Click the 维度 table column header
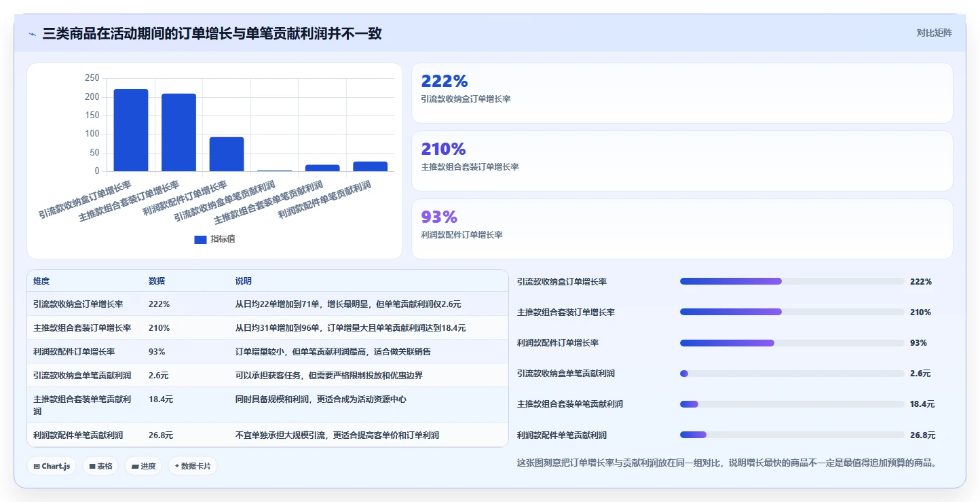 pos(41,281)
